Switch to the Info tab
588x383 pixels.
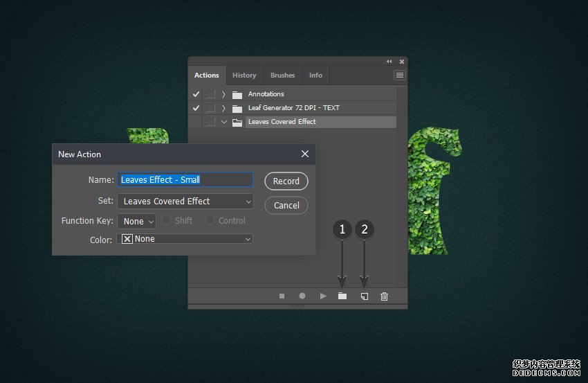[x=315, y=75]
